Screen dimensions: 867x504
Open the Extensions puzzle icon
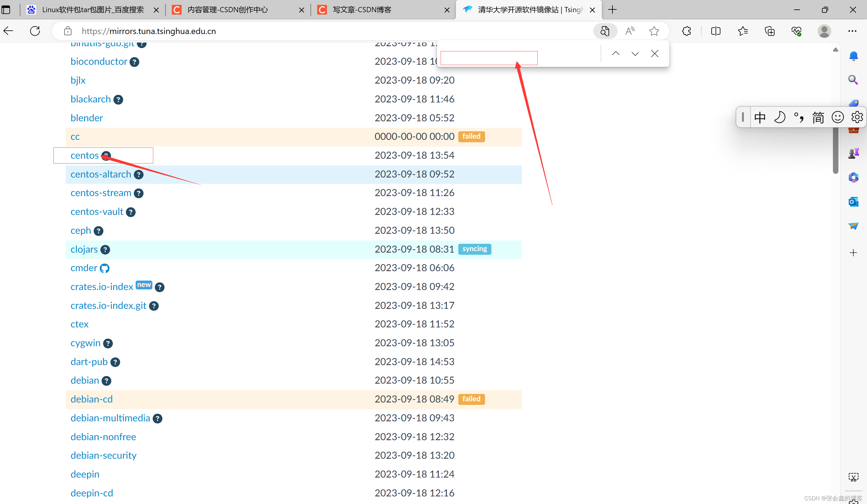tap(686, 31)
